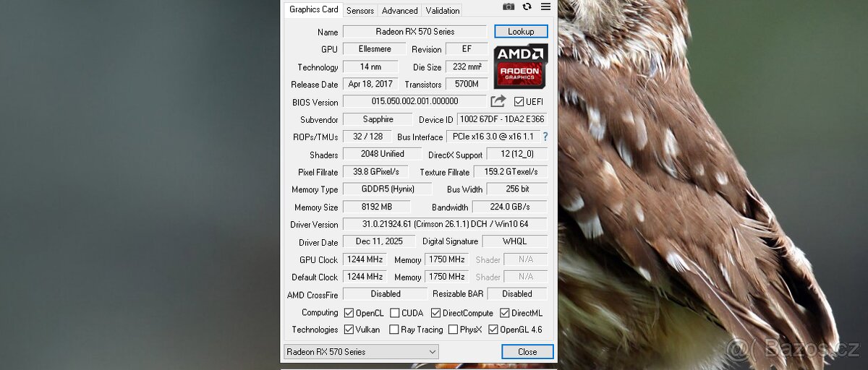The height and width of the screenshot is (370, 868).
Task: Toggle the OpenGL 4.6 checkbox
Action: click(x=493, y=330)
